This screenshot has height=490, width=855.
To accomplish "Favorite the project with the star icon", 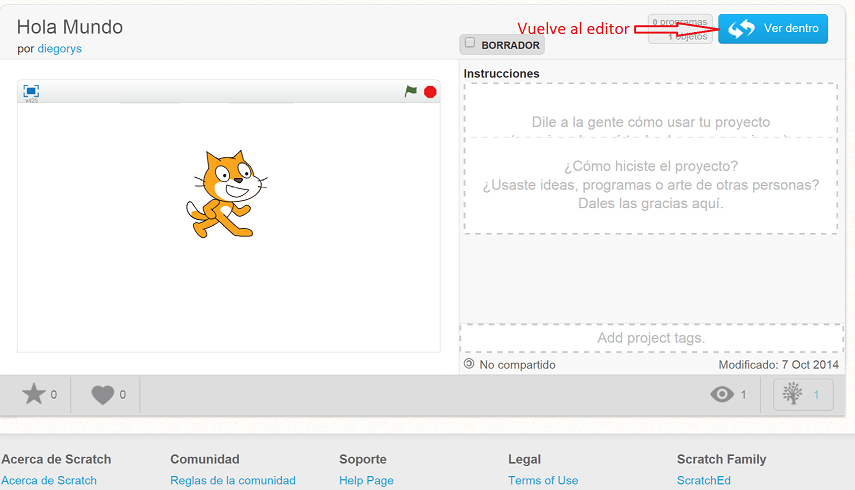I will [34, 394].
